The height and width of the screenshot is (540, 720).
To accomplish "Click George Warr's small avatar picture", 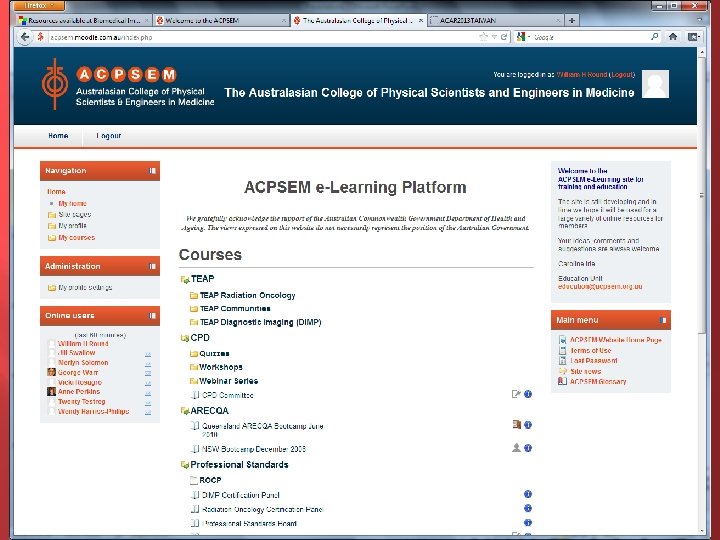I will (51, 372).
